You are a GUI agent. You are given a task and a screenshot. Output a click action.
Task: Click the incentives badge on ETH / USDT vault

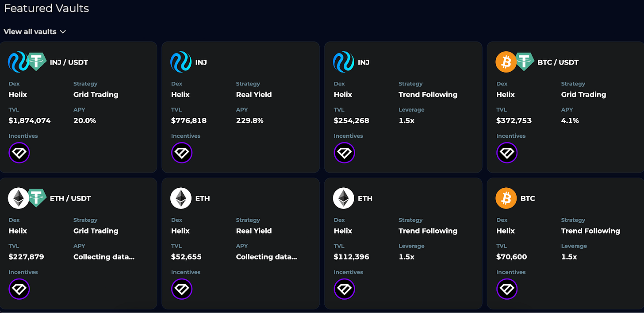click(19, 290)
